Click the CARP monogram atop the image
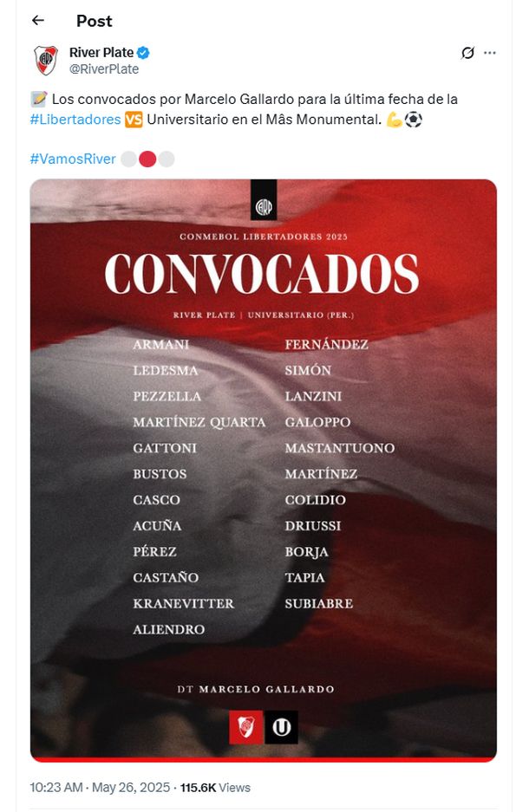The image size is (529, 812). 264,205
